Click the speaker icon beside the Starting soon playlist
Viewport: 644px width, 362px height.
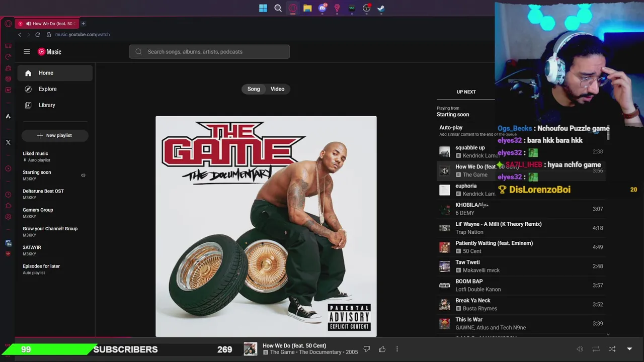pos(83,175)
